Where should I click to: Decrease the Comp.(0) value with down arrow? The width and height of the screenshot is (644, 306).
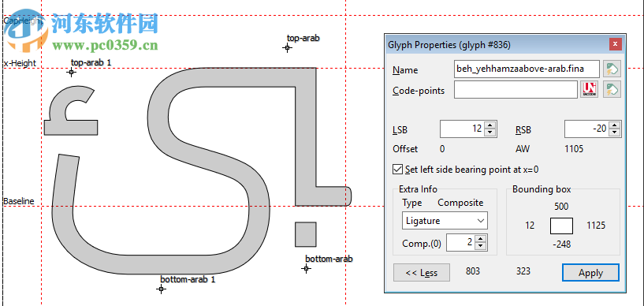482,246
